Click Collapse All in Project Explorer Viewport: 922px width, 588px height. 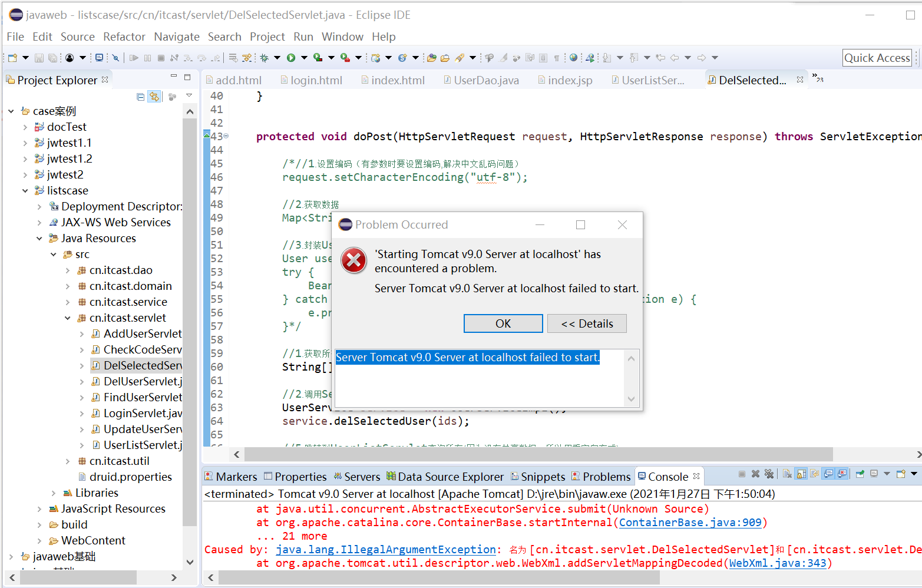click(x=140, y=97)
